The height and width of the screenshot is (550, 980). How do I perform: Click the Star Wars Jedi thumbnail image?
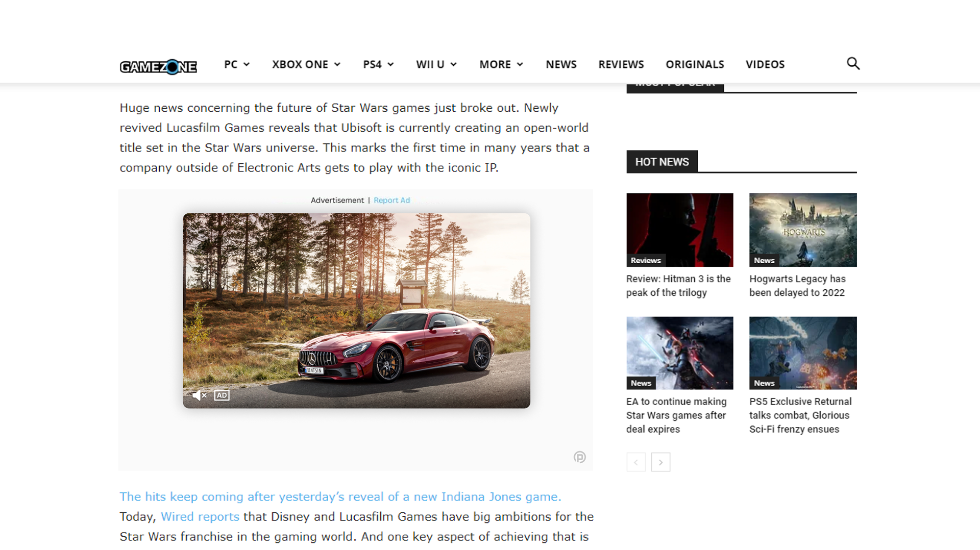tap(680, 353)
